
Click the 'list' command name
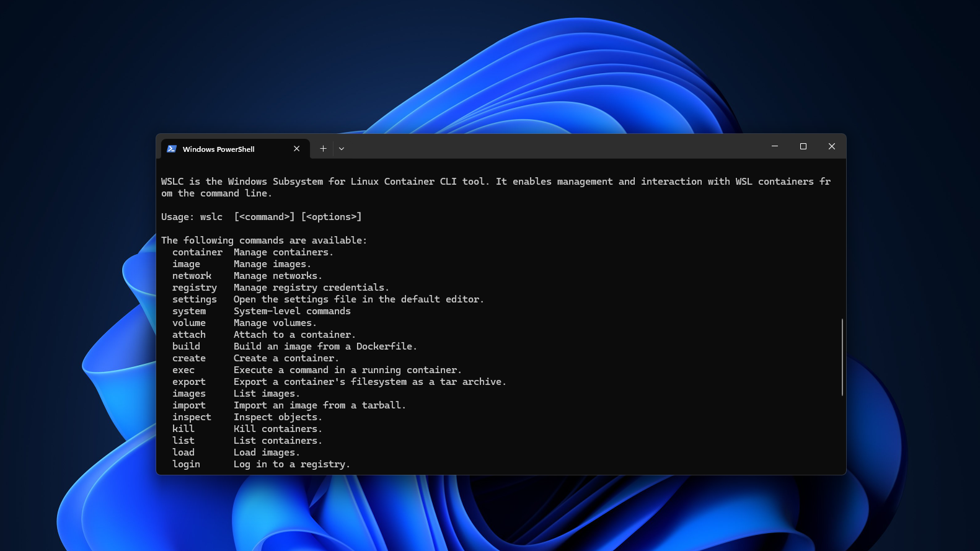pos(183,441)
